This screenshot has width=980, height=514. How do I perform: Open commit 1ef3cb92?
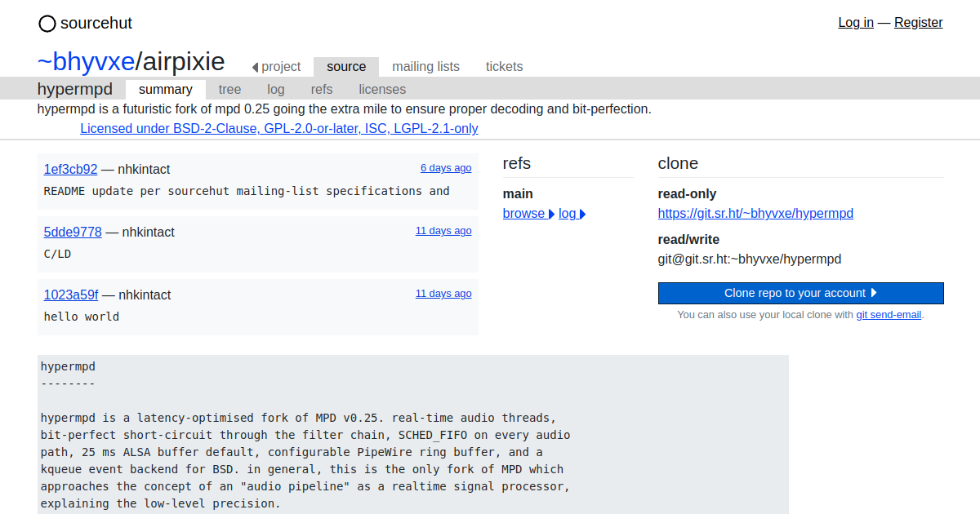(70, 169)
